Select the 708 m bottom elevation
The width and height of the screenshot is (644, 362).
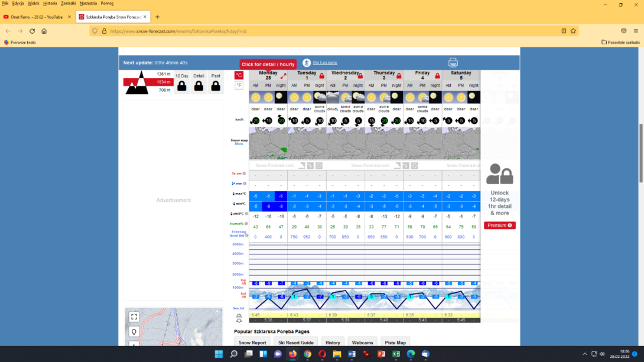click(164, 90)
